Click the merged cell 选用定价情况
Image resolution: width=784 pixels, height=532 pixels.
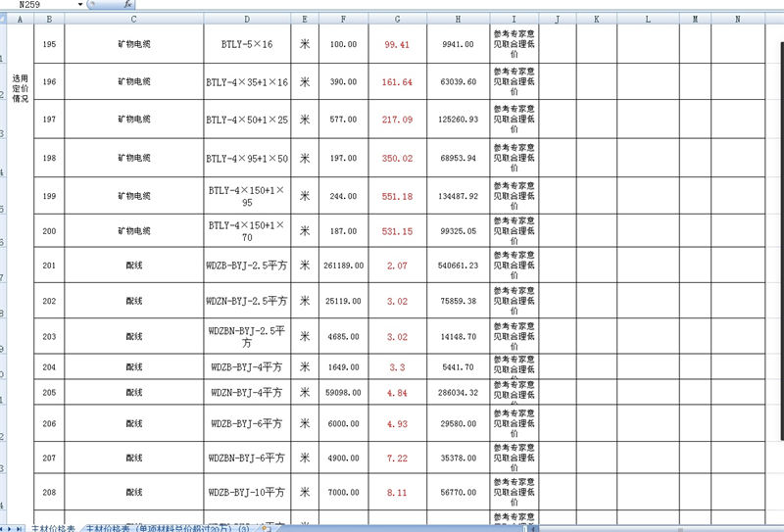click(20, 88)
